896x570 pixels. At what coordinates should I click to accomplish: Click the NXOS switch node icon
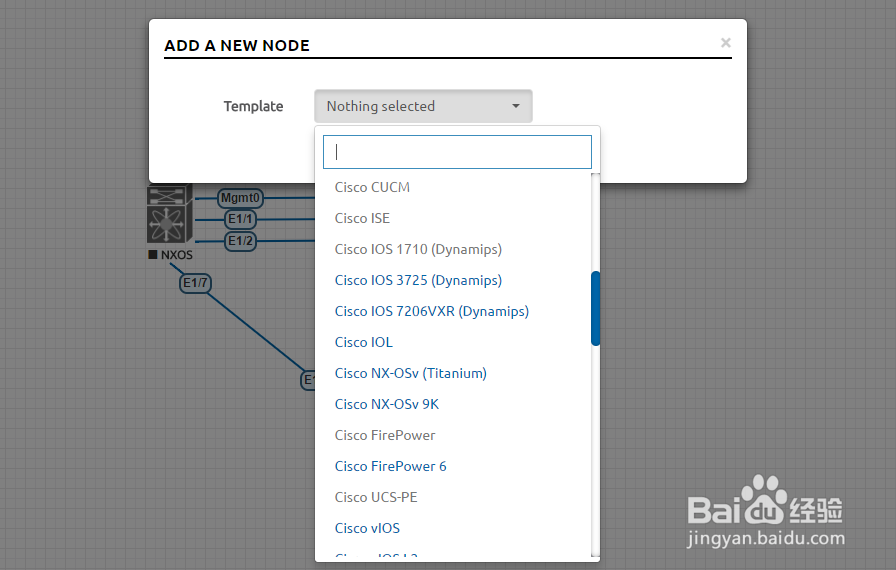click(169, 215)
